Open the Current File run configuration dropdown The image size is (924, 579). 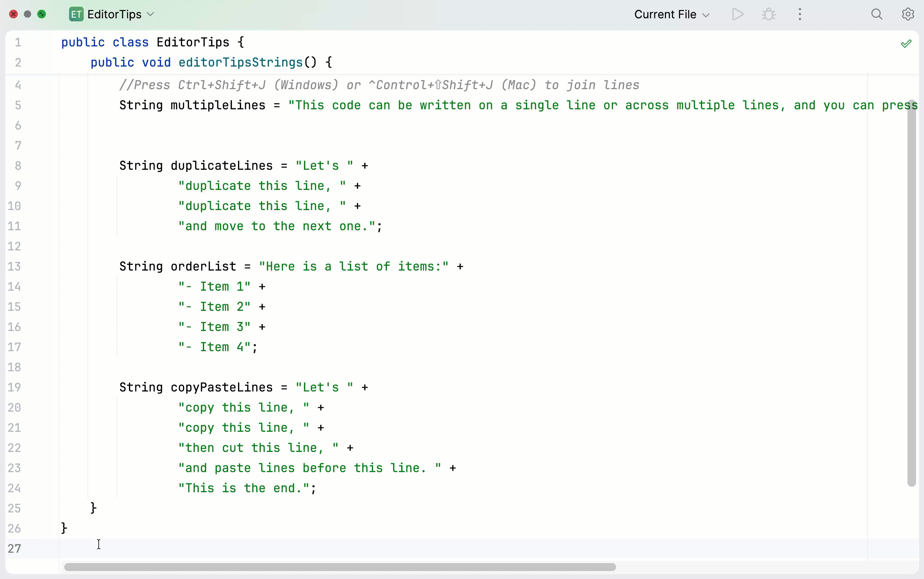[x=672, y=15]
